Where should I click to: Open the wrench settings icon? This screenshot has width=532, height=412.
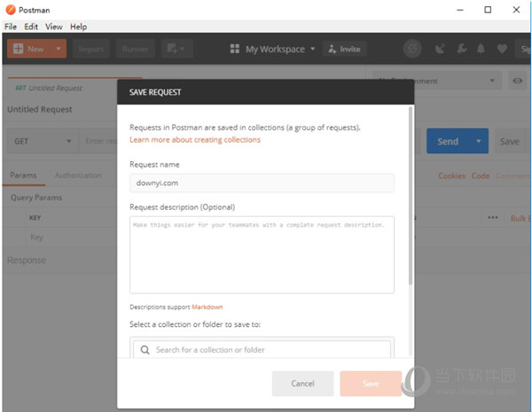461,49
